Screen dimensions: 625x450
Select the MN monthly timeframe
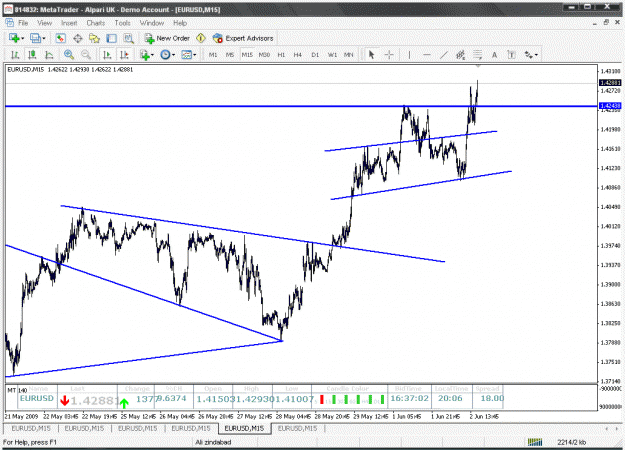point(349,55)
